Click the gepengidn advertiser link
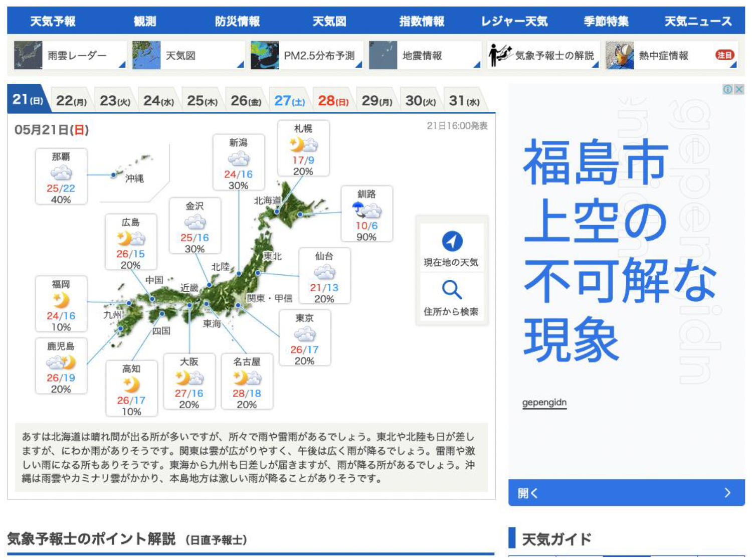The image size is (752, 560). (x=544, y=402)
